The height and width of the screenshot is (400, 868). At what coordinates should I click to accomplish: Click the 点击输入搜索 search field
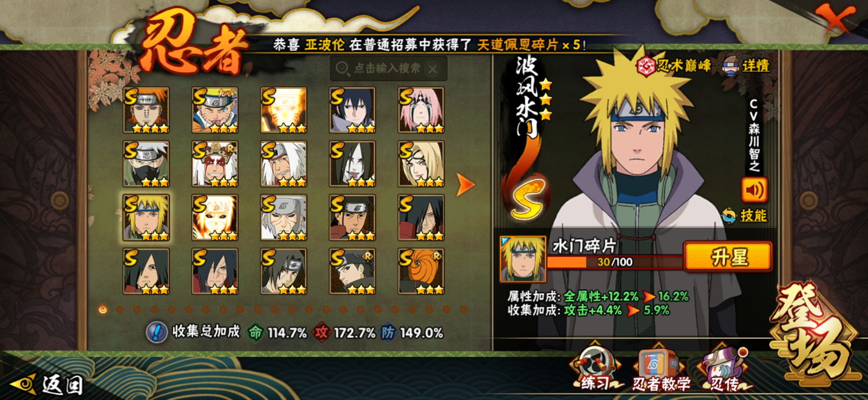tap(388, 69)
